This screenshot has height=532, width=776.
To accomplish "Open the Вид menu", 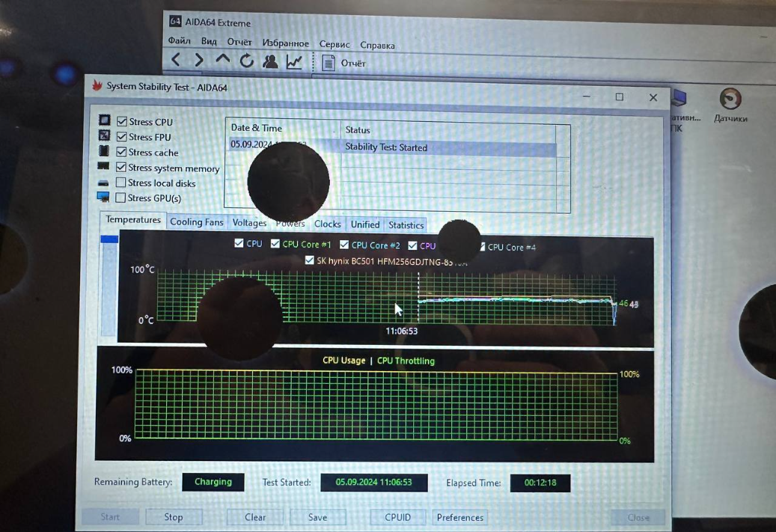I will click(x=209, y=42).
